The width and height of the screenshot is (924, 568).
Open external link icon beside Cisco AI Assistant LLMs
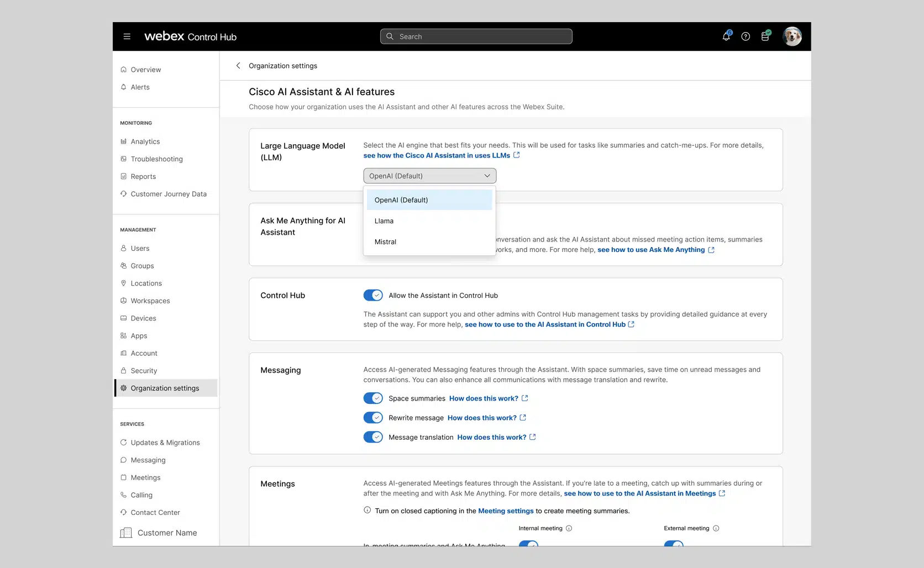(x=517, y=155)
